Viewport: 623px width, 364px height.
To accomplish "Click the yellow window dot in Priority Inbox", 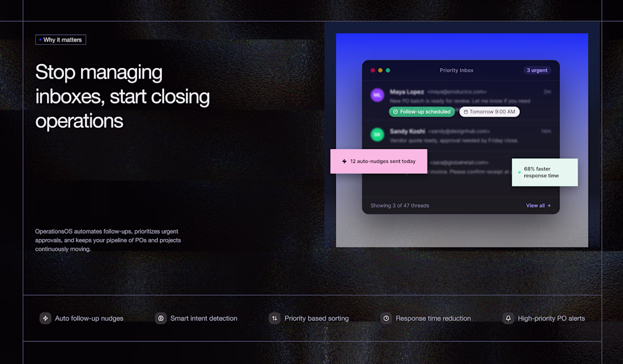I will tap(380, 70).
